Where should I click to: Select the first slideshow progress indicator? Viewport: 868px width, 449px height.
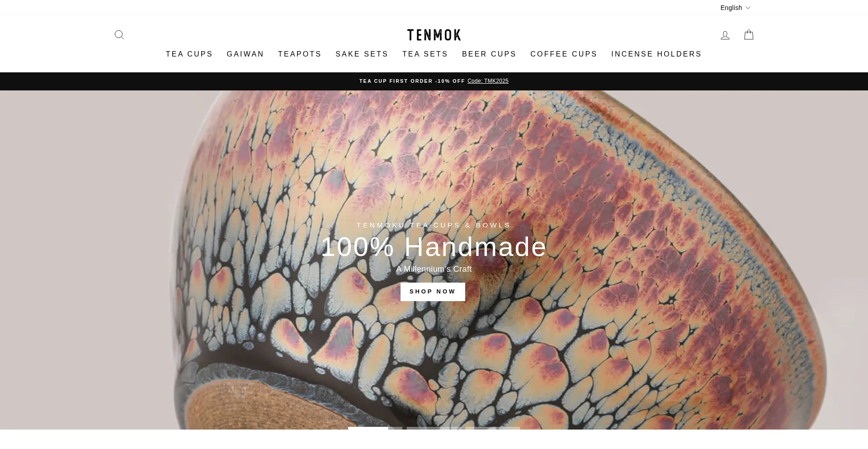tap(375, 428)
